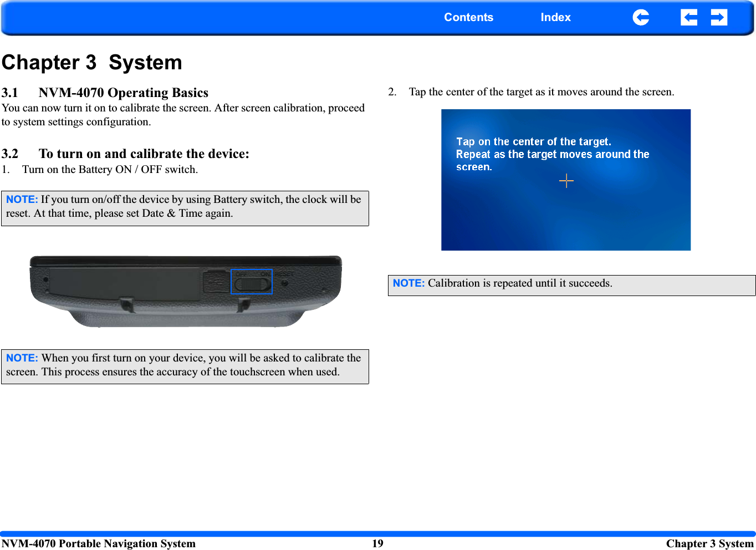Open the Index link
The image size is (756, 550).
[555, 17]
